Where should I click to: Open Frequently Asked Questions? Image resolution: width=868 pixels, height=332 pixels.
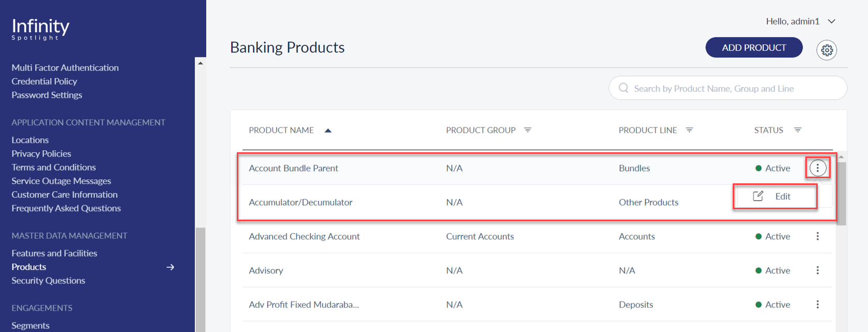coord(66,208)
